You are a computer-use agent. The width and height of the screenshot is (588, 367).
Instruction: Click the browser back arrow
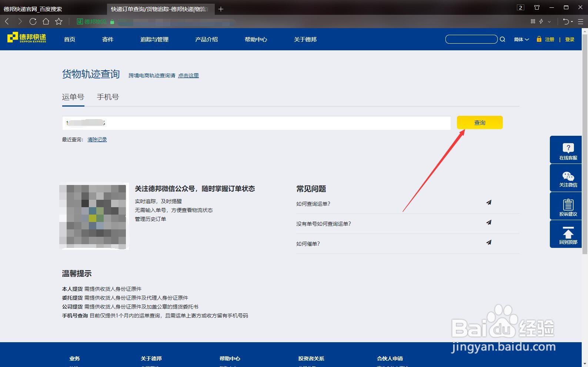[x=7, y=21]
